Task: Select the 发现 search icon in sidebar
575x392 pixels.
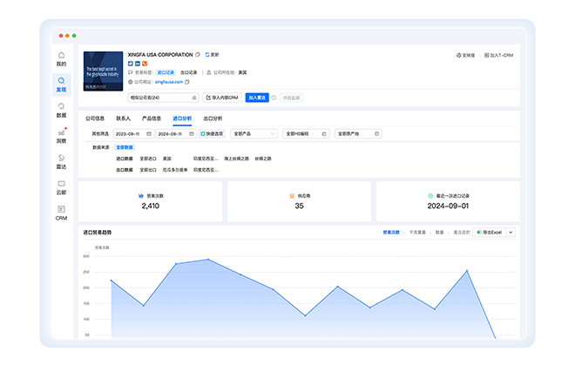Action: 61,81
